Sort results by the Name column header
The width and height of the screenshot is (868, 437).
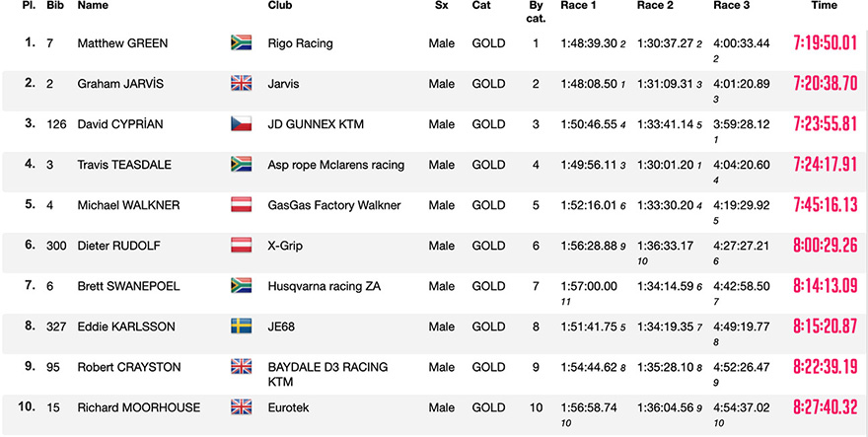(x=93, y=6)
